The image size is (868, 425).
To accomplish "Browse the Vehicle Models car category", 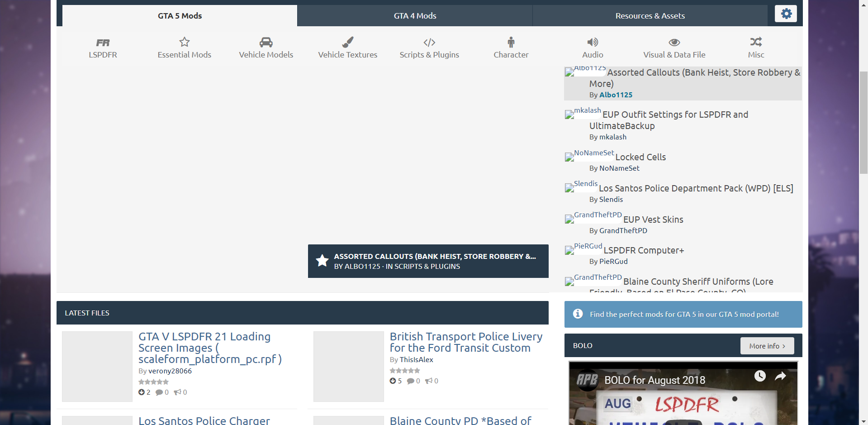I will [x=266, y=48].
